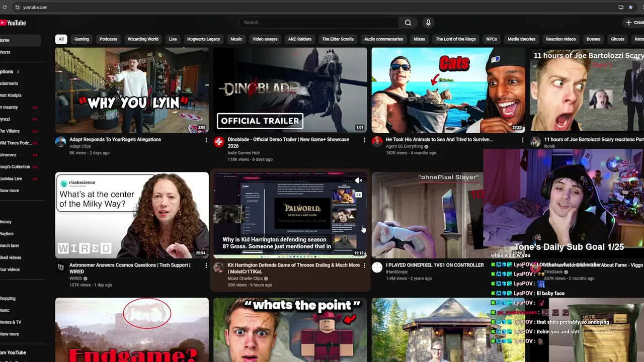Viewport: 644px width, 362px height.
Task: Click live indicator beside Grimmmz
Action: coord(35,155)
